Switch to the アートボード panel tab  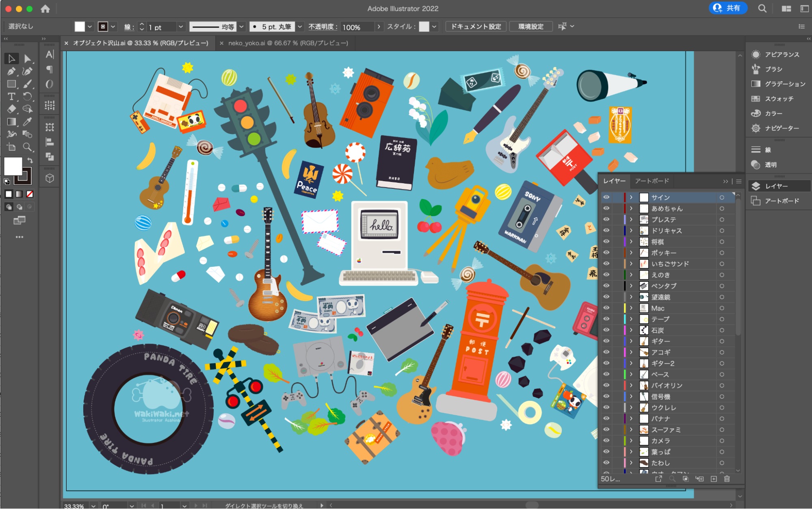coord(652,181)
